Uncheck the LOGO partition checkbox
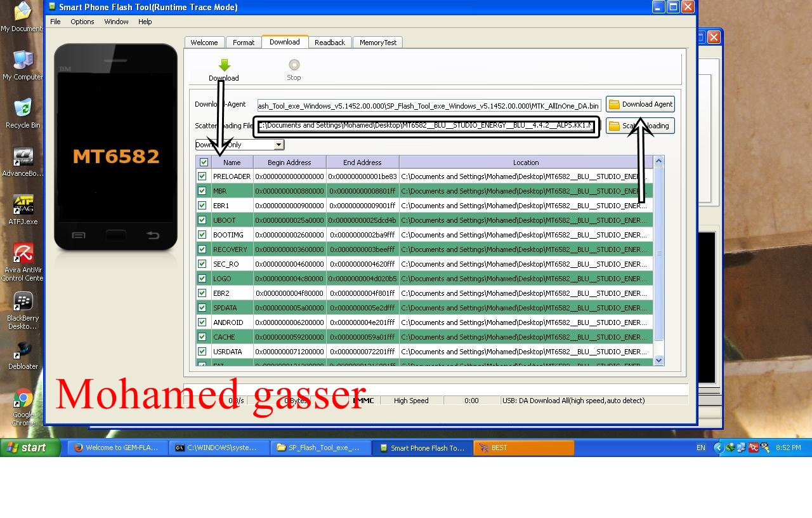 tap(202, 279)
